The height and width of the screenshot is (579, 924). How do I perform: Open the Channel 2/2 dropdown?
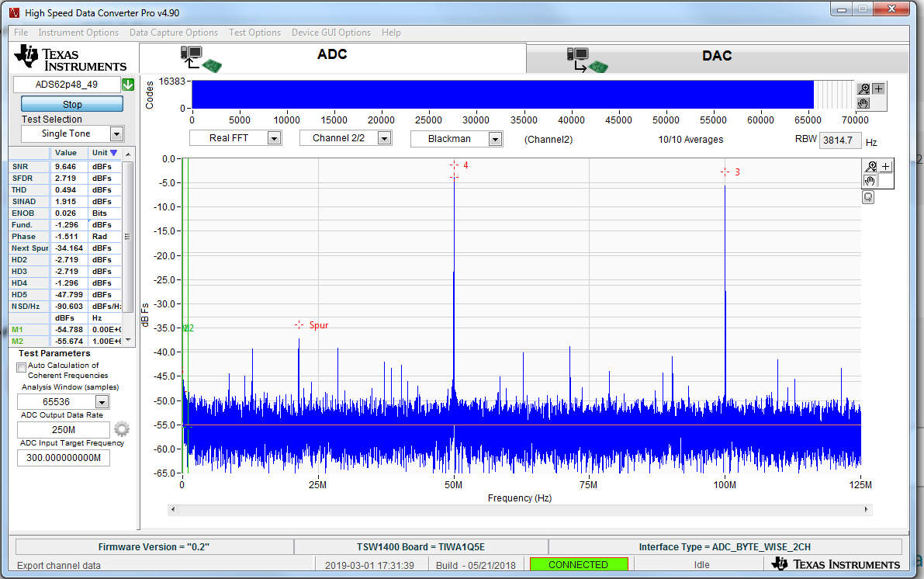[x=384, y=138]
